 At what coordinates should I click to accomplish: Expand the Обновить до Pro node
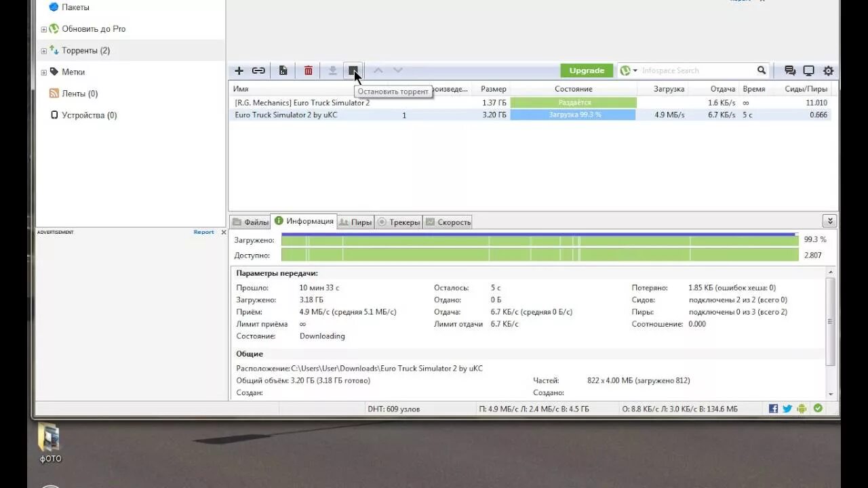(x=44, y=29)
